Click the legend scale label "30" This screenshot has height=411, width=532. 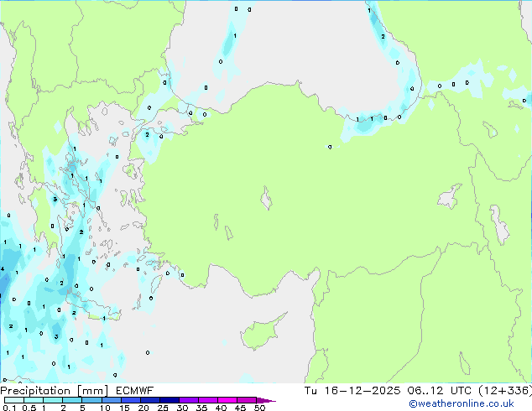click(x=182, y=408)
